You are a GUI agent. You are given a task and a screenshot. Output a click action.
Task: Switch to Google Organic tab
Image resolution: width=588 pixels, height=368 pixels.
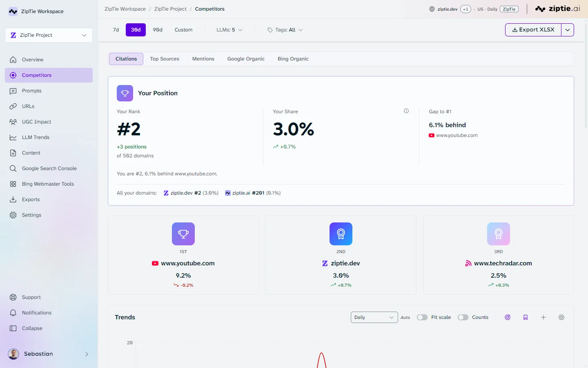(x=246, y=59)
